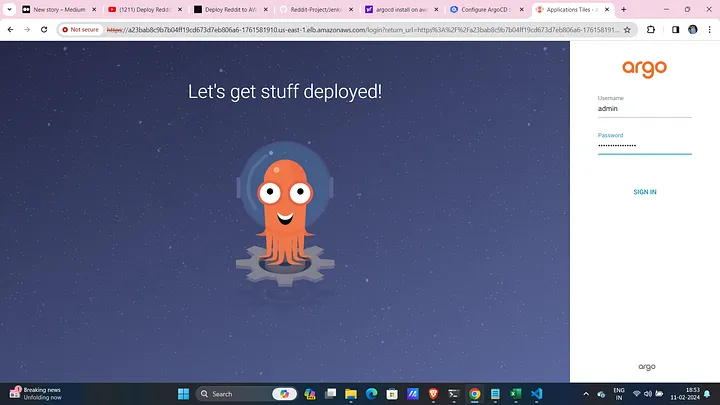Open the Chrome three-dot menu
Screen dimensions: 720x405
[x=709, y=29]
